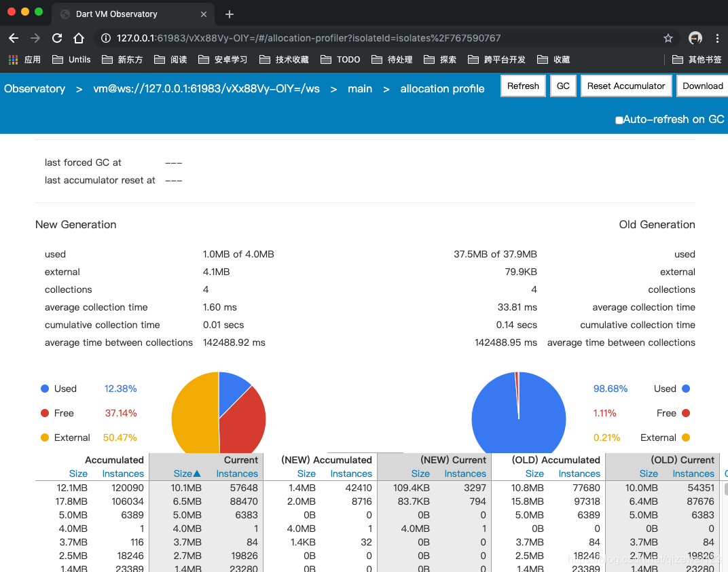Reload the page with the refresh icon
Screen dimensions: 728x572
pyautogui.click(x=56, y=38)
